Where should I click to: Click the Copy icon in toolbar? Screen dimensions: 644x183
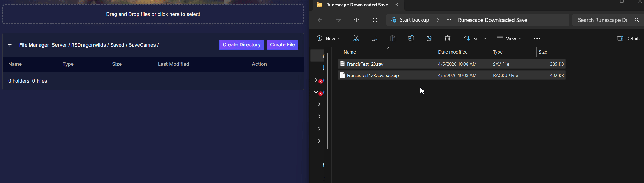click(x=374, y=38)
